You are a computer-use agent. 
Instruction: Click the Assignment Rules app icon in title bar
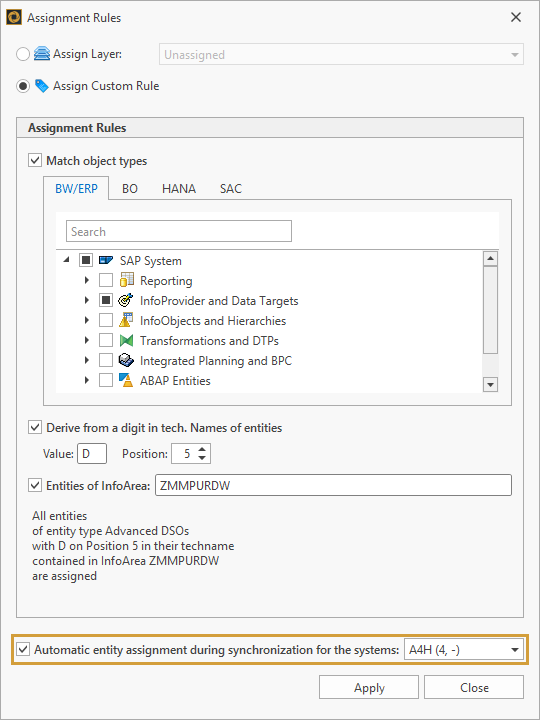[14, 17]
